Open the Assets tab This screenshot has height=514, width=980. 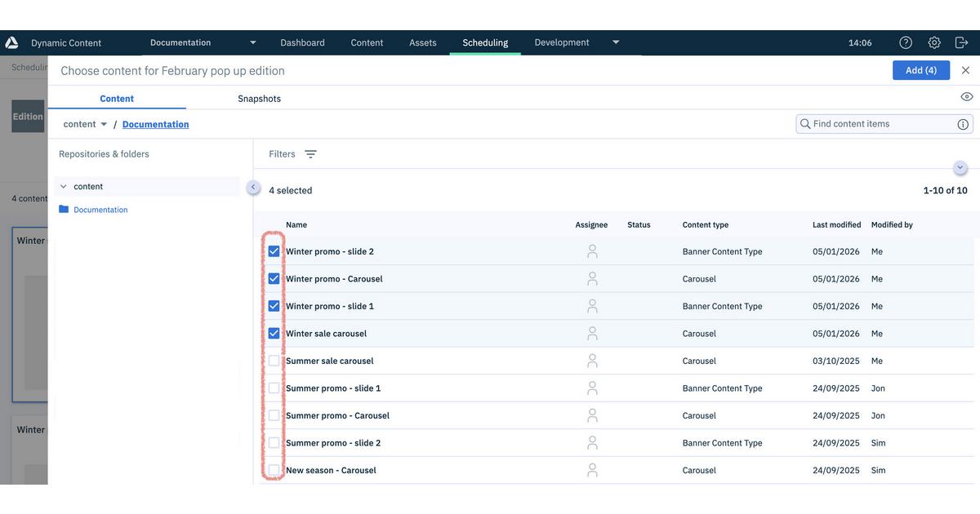[x=423, y=42]
